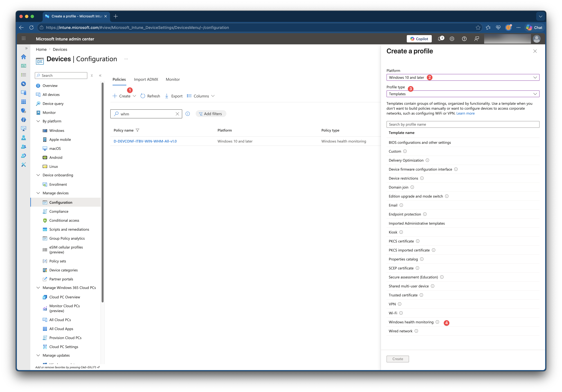Click the Copilot button in header
The image size is (562, 392).
[419, 39]
